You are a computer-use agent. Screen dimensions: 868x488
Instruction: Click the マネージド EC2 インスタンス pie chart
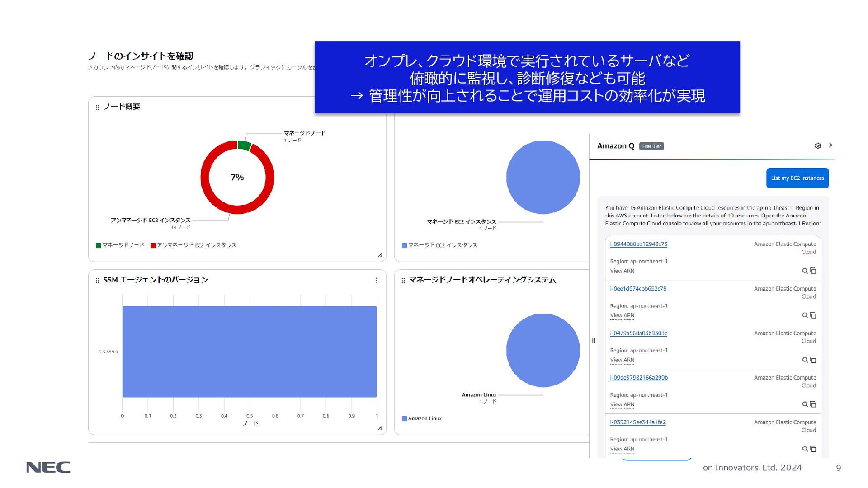pyautogui.click(x=543, y=177)
